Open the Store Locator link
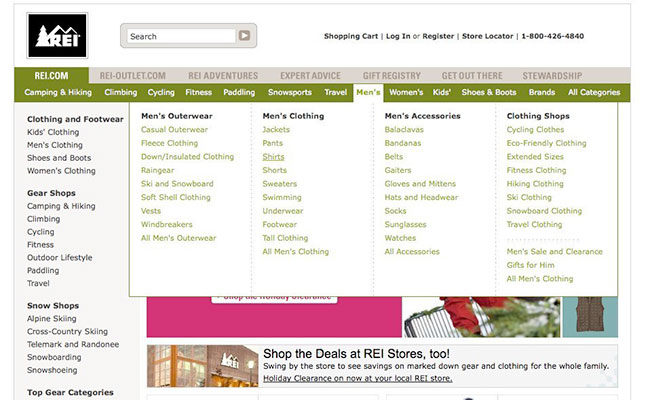This screenshot has height=400, width=650. point(488,36)
